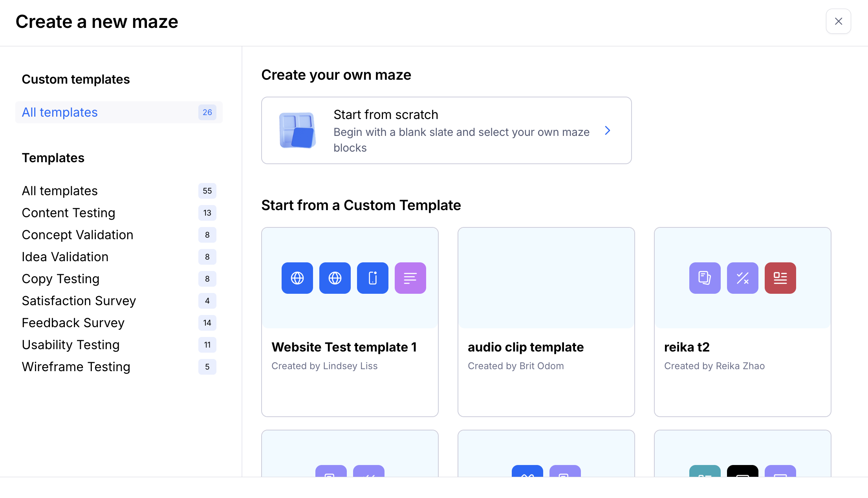Click the purple text lines block icon
The width and height of the screenshot is (868, 498).
(410, 278)
